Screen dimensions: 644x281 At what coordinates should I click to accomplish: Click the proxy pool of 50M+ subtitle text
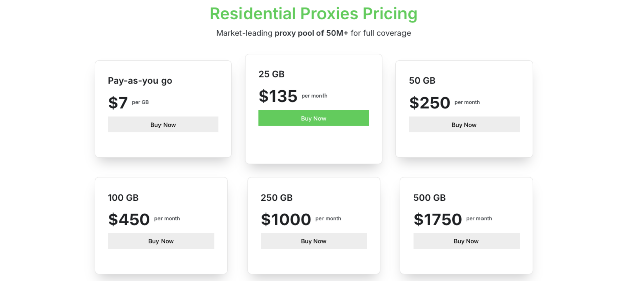(x=311, y=33)
